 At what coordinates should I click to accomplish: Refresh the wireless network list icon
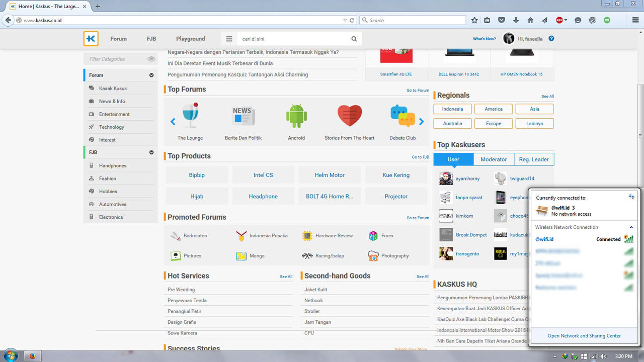point(631,197)
